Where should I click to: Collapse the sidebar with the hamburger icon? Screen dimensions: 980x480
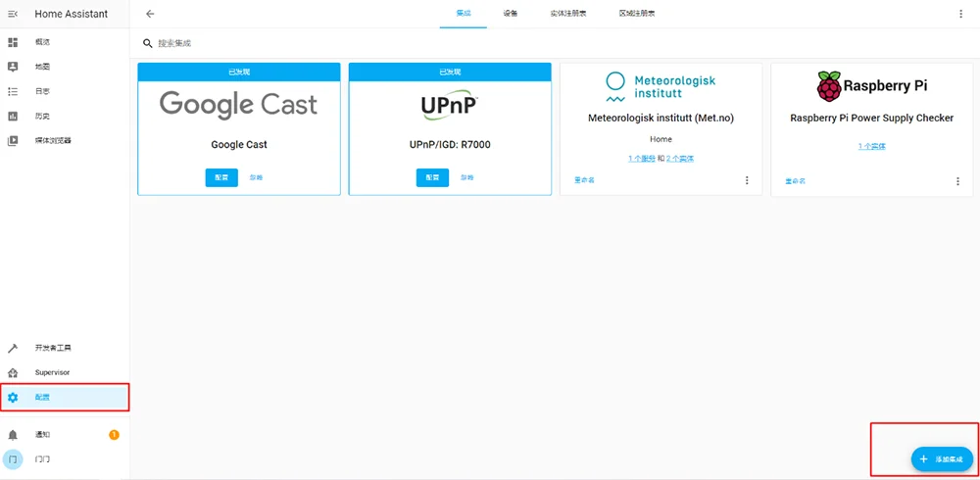(13, 14)
